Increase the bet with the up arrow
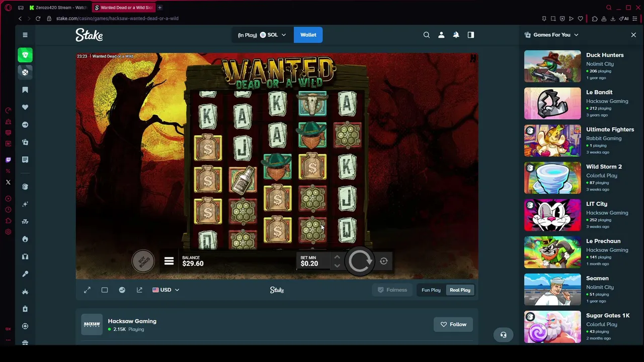 coord(337,257)
